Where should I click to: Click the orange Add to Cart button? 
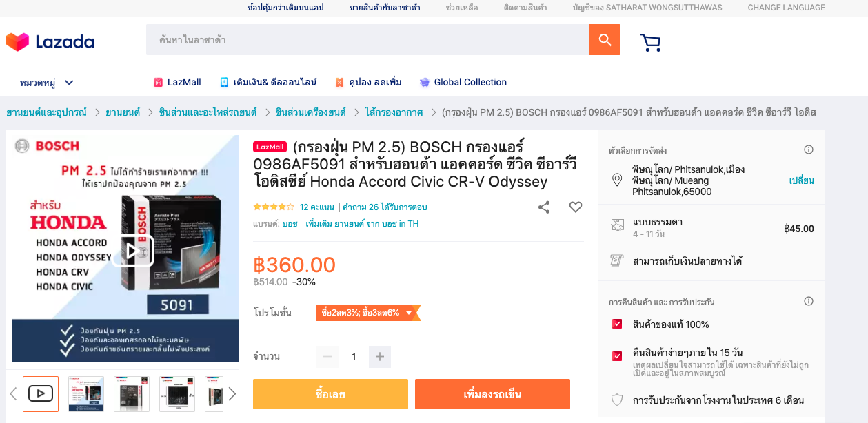[492, 394]
